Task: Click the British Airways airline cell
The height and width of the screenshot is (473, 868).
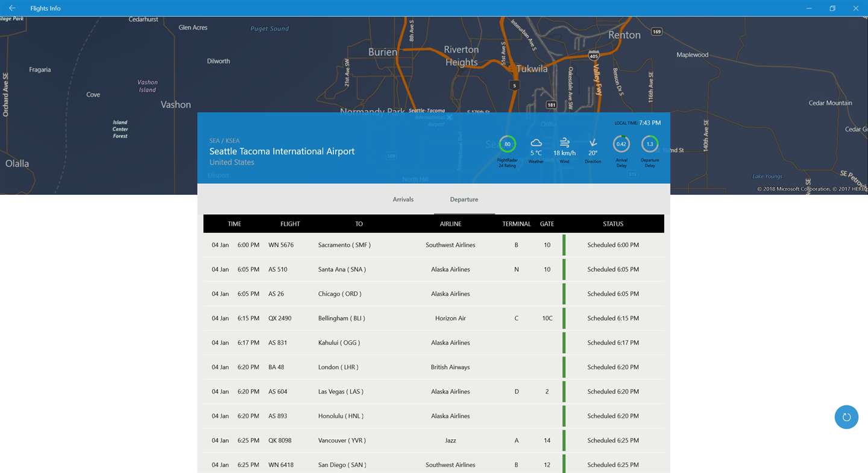Action: (450, 367)
